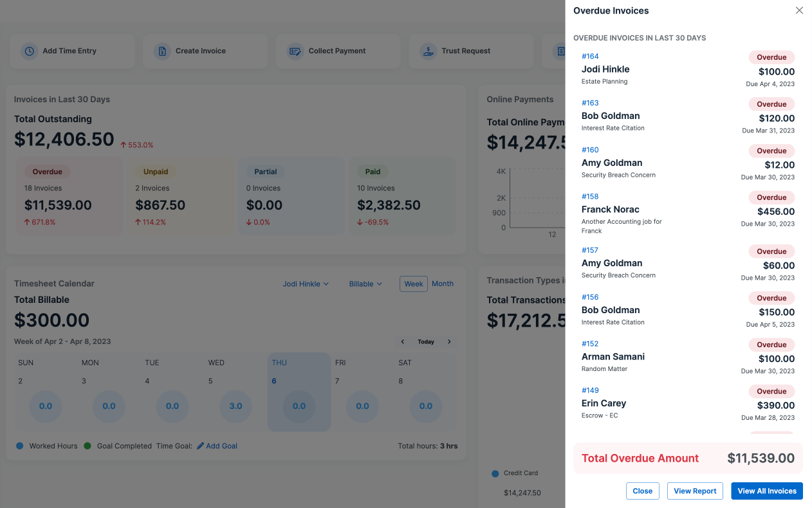The height and width of the screenshot is (508, 812).
Task: Click the SUN 2 hours circle
Action: pos(46,406)
